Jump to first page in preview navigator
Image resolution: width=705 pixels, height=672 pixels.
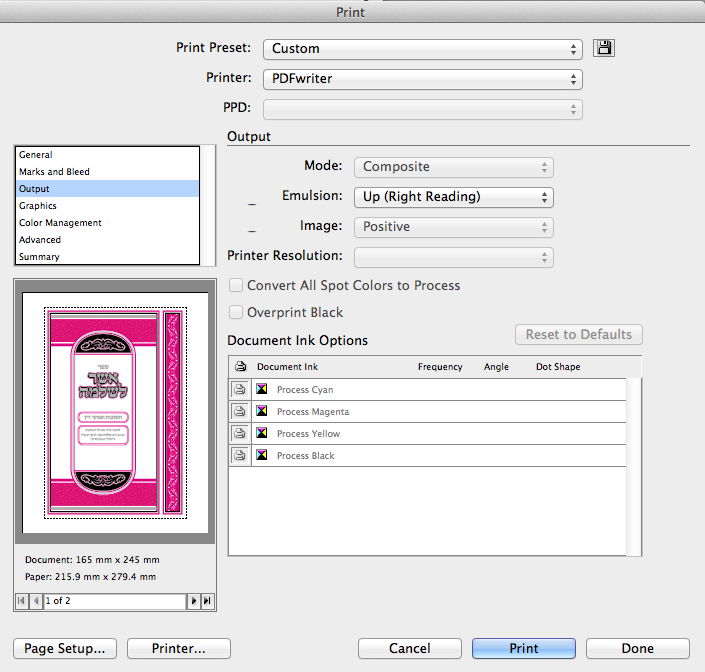(21, 601)
